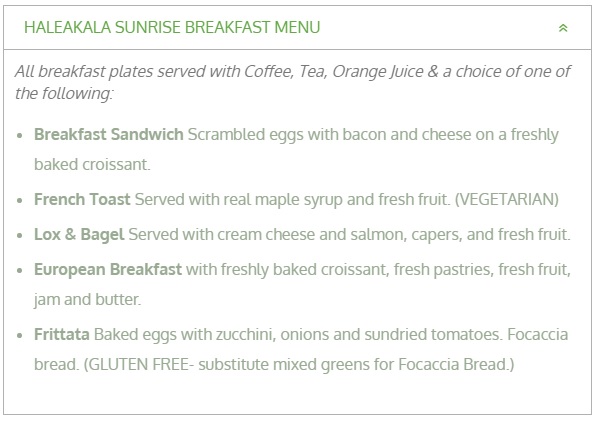Image resolution: width=598 pixels, height=423 pixels.
Task: Select the bold European Breakfast item name
Action: click(x=108, y=269)
